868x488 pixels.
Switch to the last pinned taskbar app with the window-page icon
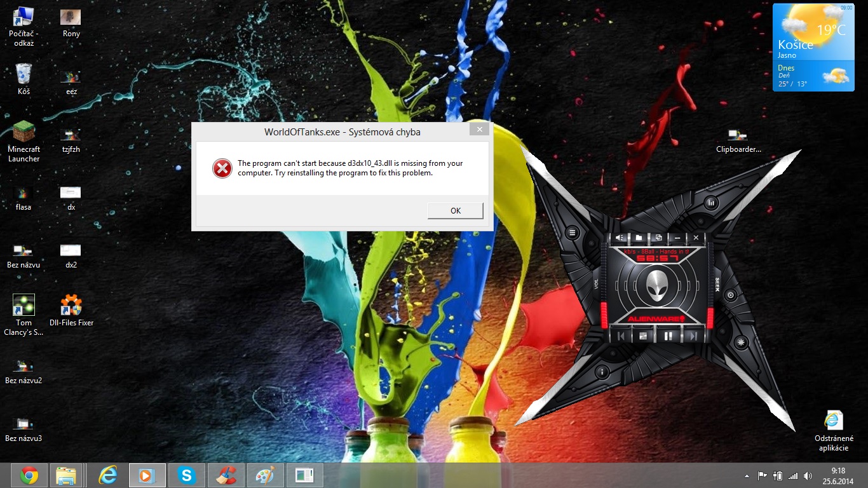[x=305, y=475]
